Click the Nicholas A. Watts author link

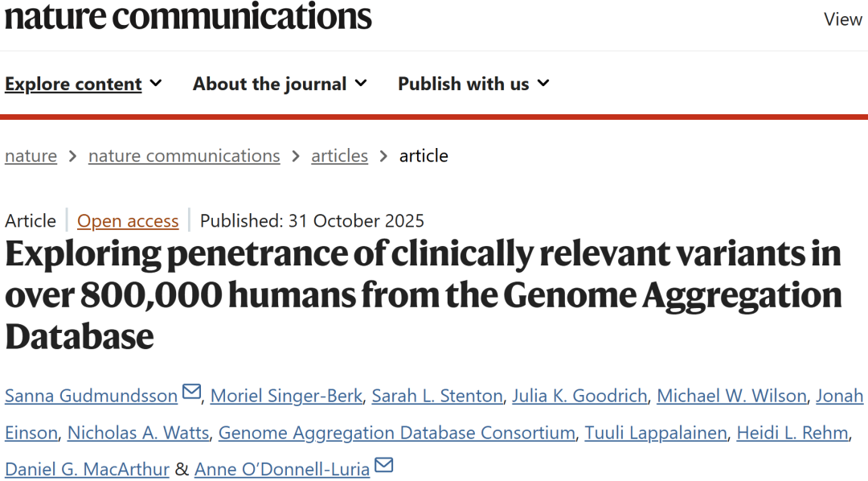point(138,433)
